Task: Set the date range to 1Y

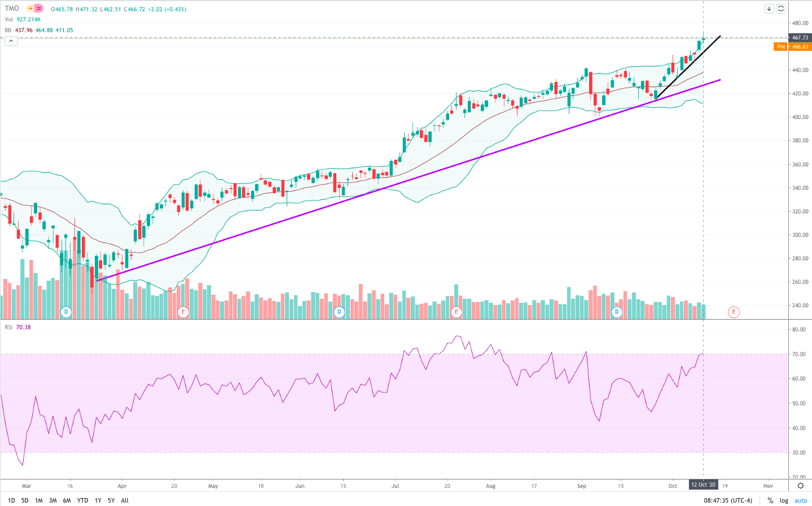Action: [98, 500]
